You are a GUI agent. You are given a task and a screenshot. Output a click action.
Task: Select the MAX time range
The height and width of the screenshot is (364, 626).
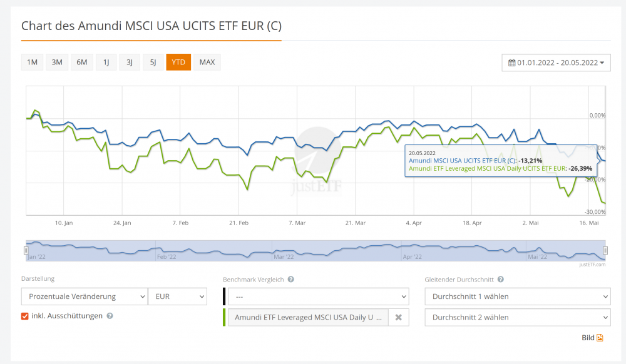click(x=207, y=62)
